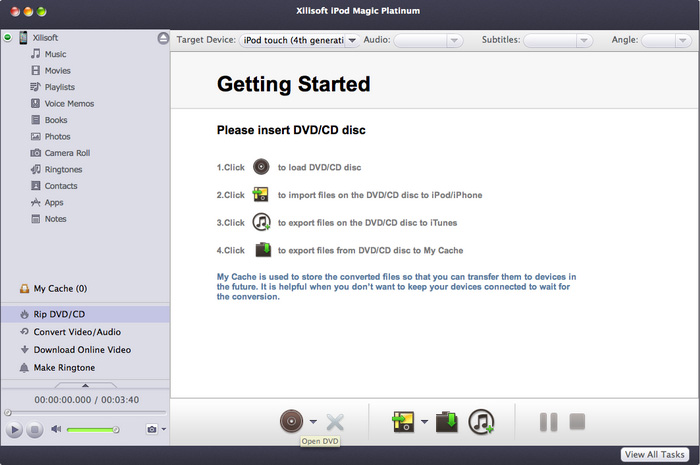Click the Stop conversion toolbar button
Image resolution: width=700 pixels, height=465 pixels.
coord(577,421)
